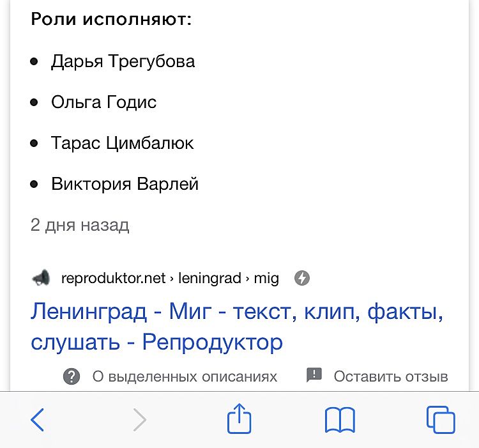Open the Safari share sheet
This screenshot has width=479, height=448.
pos(240,419)
